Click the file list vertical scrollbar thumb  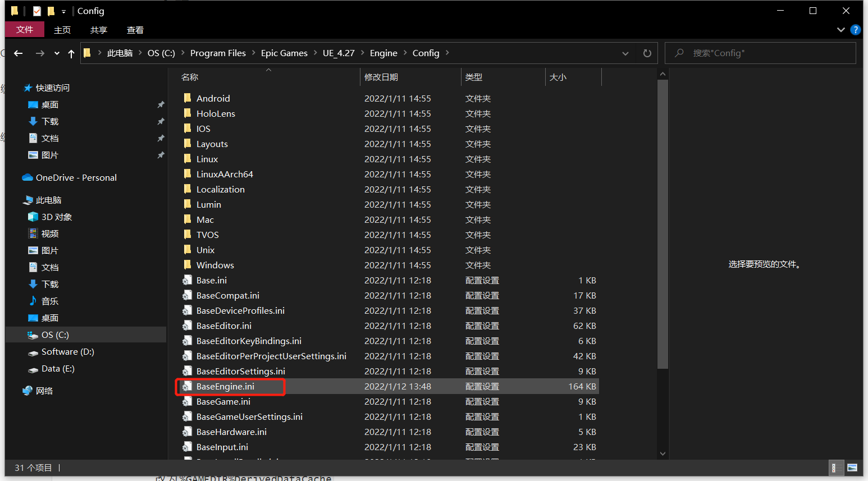tap(663, 224)
